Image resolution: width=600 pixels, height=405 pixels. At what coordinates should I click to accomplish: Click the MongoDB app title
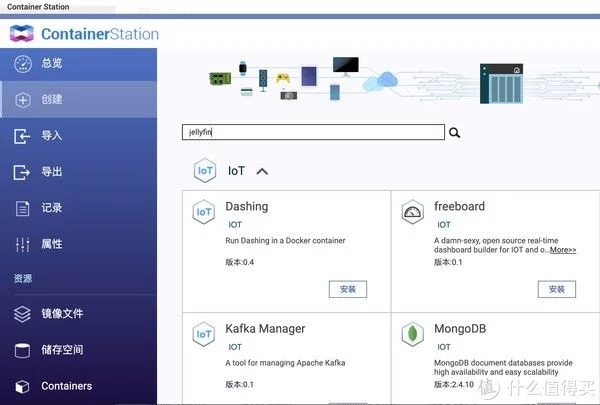pyautogui.click(x=460, y=329)
